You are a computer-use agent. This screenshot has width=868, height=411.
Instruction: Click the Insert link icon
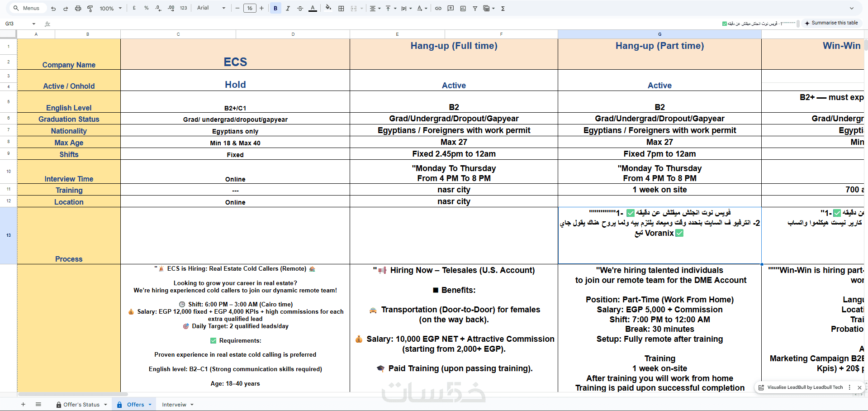(438, 8)
